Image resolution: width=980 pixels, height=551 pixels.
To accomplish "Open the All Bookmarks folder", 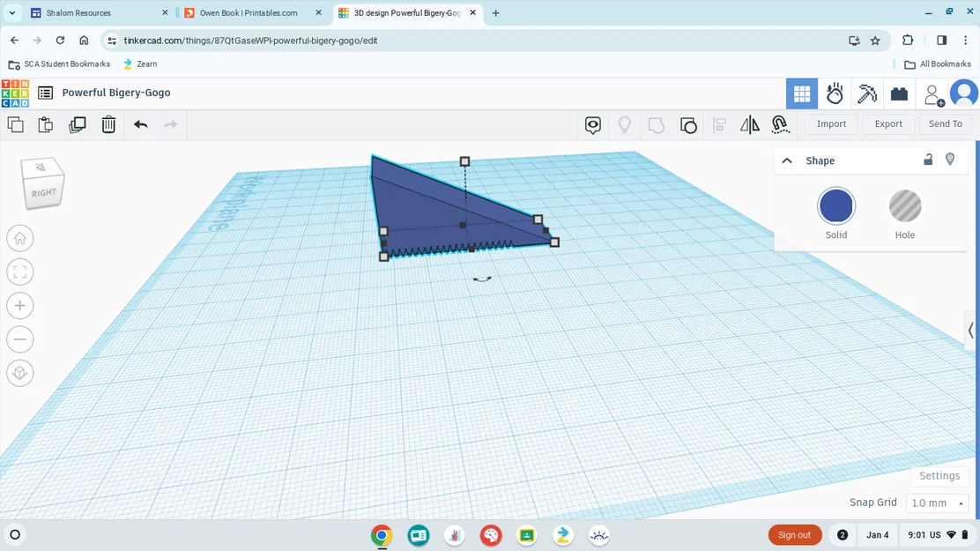I will click(x=938, y=63).
